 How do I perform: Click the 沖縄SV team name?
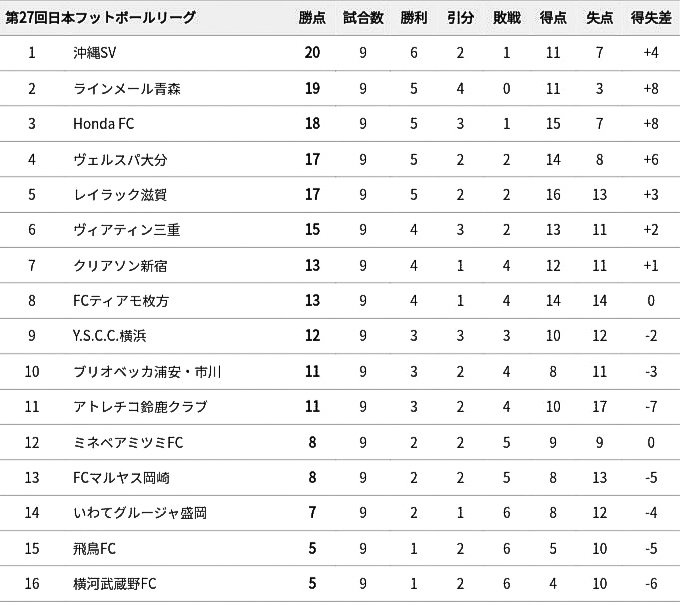[95, 53]
